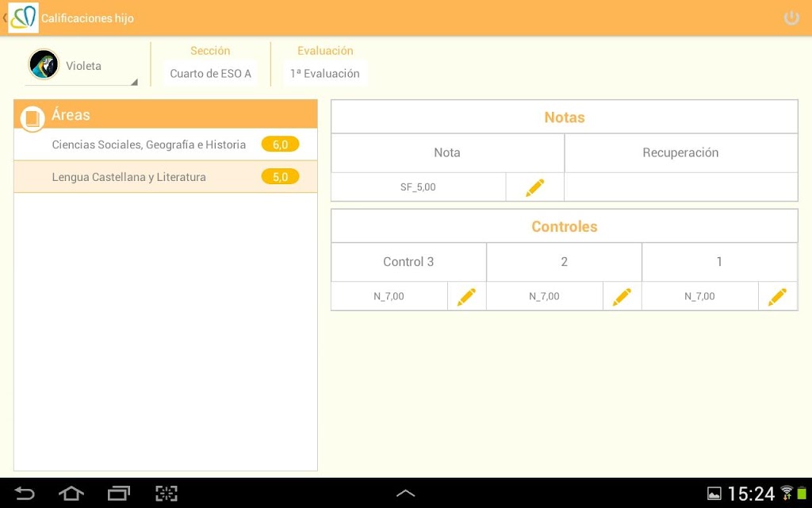812x508 pixels.
Task: Edit control 2 grade with pencil icon
Action: click(622, 297)
